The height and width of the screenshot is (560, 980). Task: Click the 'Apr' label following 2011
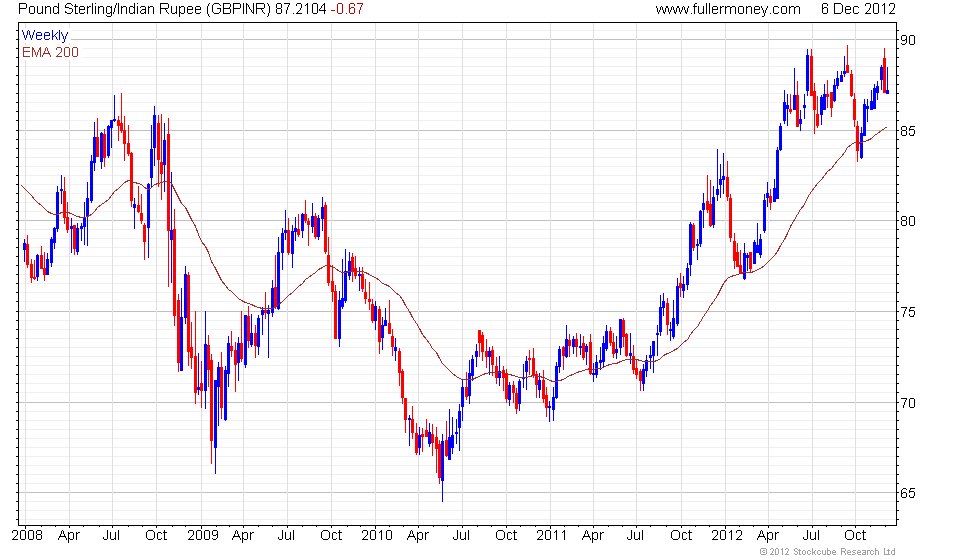[x=593, y=536]
